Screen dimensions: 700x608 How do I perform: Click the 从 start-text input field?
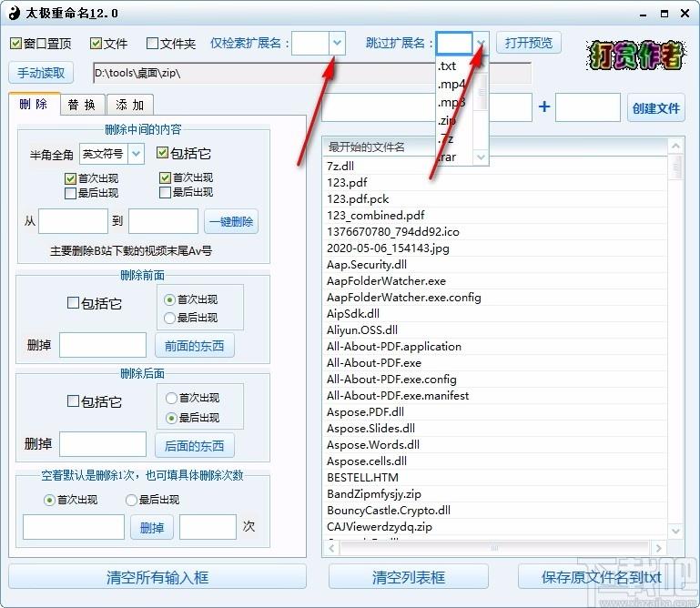pyautogui.click(x=73, y=221)
